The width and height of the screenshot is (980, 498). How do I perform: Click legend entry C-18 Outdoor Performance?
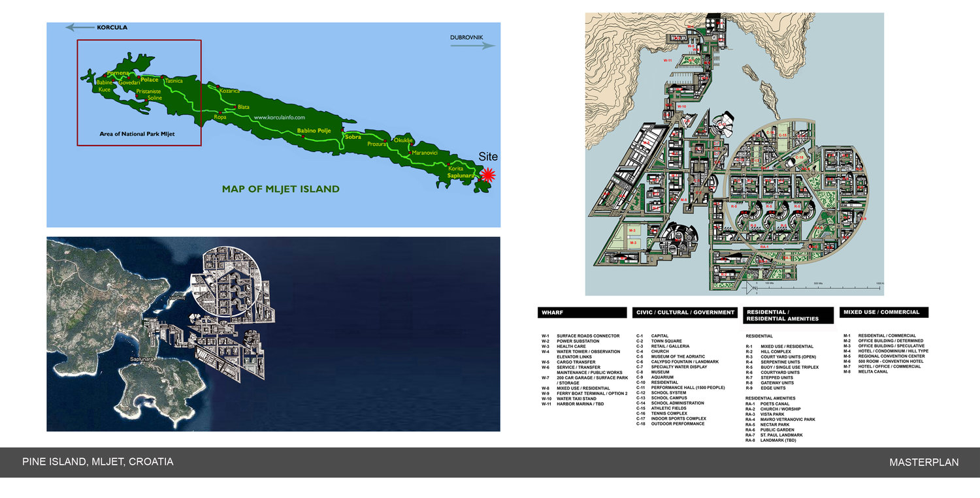point(670,425)
